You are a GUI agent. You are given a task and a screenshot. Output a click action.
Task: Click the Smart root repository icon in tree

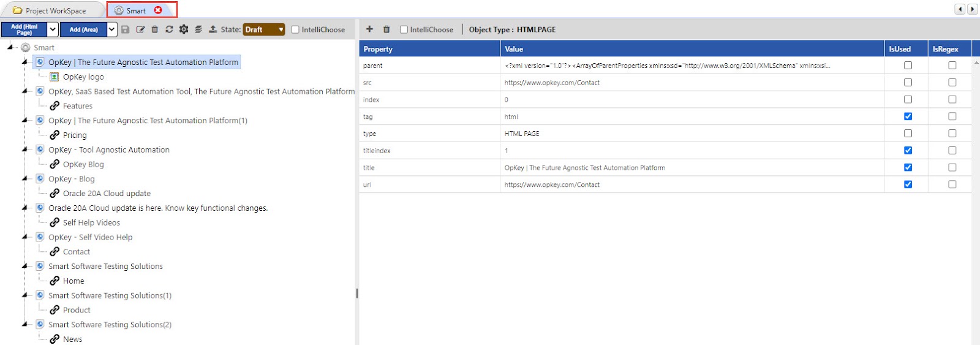26,47
